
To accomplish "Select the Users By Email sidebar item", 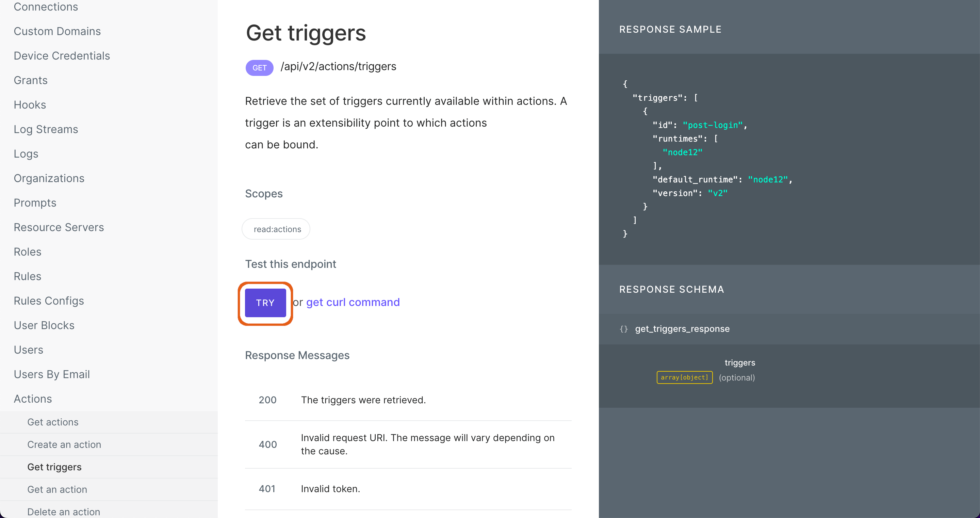I will click(52, 374).
